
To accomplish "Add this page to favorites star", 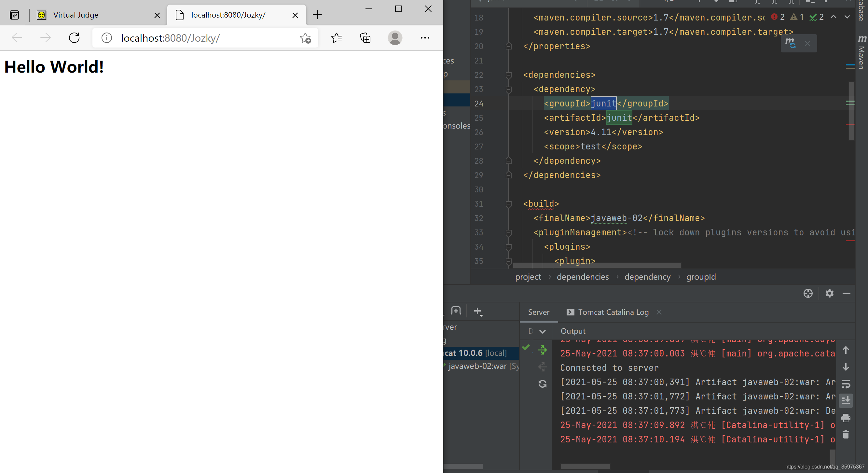I will tap(305, 38).
